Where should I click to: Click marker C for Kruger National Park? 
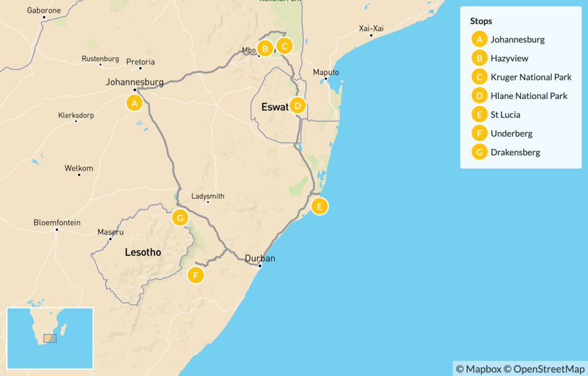coord(284,45)
